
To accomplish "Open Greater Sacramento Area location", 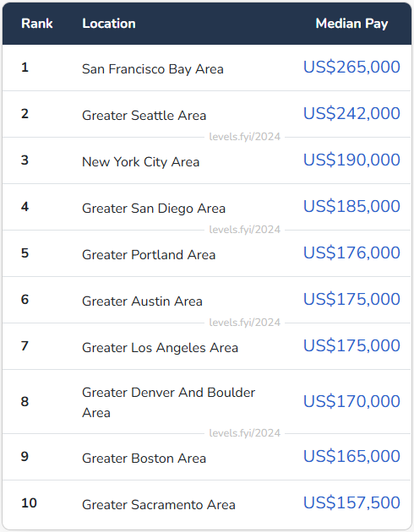I will point(159,505).
